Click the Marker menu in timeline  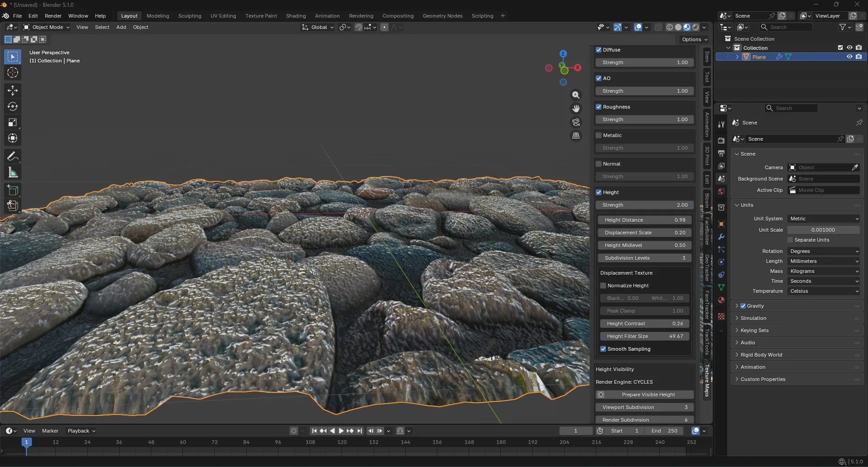point(50,431)
